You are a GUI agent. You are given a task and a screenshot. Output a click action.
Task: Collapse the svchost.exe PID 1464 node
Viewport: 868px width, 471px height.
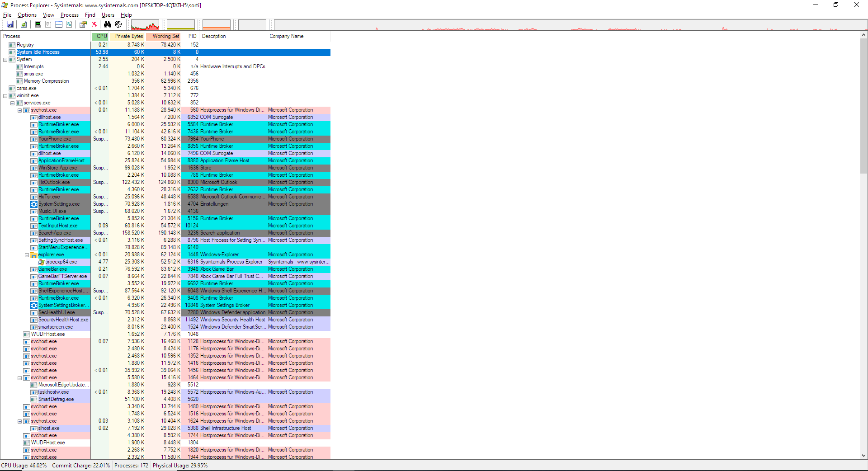[19, 378]
